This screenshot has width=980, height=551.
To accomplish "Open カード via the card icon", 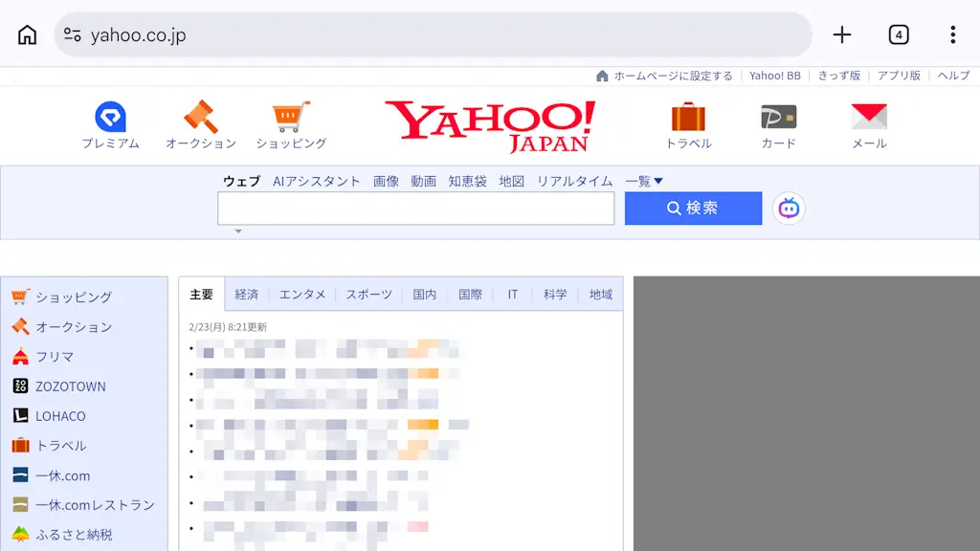I will [x=777, y=116].
